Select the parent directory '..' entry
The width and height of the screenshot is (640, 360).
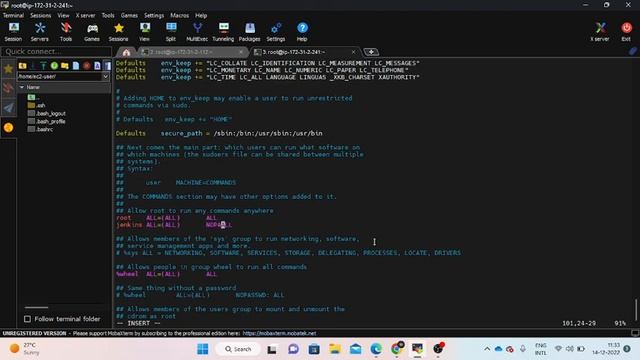[33, 97]
